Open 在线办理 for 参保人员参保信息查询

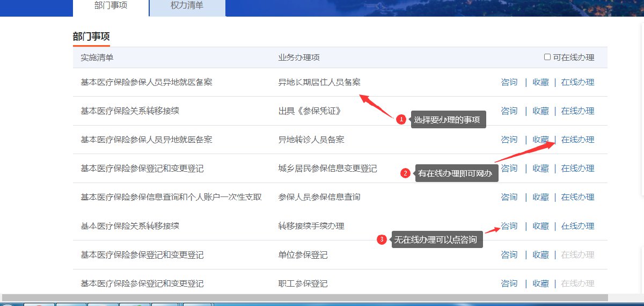(x=577, y=197)
